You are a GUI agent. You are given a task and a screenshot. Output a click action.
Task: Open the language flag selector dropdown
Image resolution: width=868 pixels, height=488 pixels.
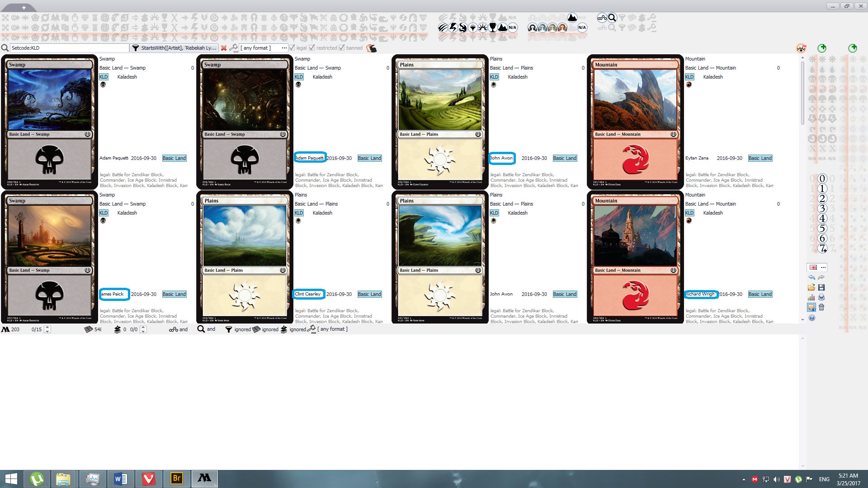click(x=823, y=267)
